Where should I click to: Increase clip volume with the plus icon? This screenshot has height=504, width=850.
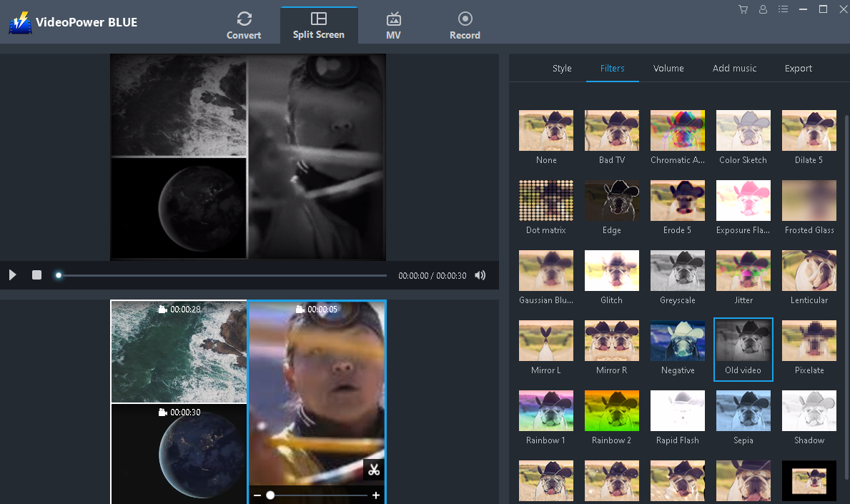pyautogui.click(x=376, y=495)
